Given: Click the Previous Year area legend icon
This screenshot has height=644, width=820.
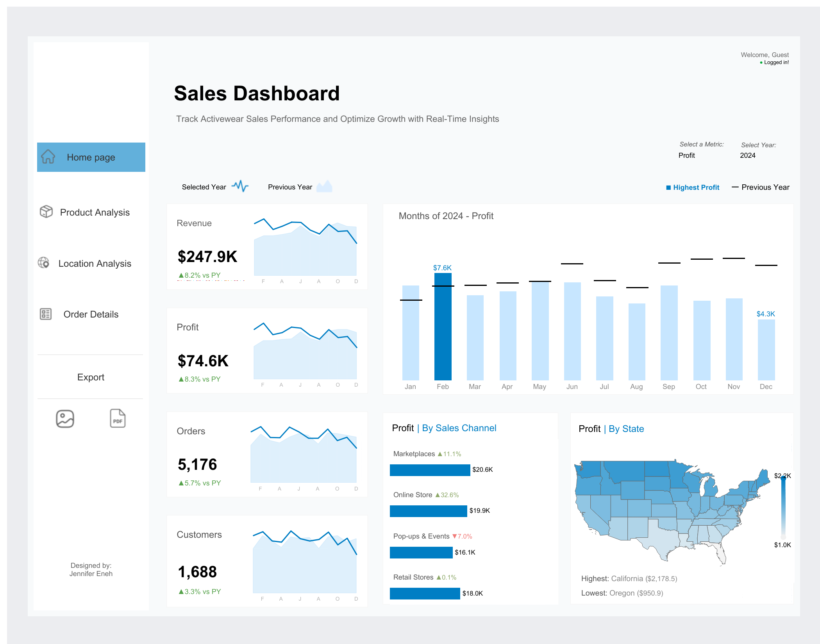Looking at the screenshot, I should 324,186.
